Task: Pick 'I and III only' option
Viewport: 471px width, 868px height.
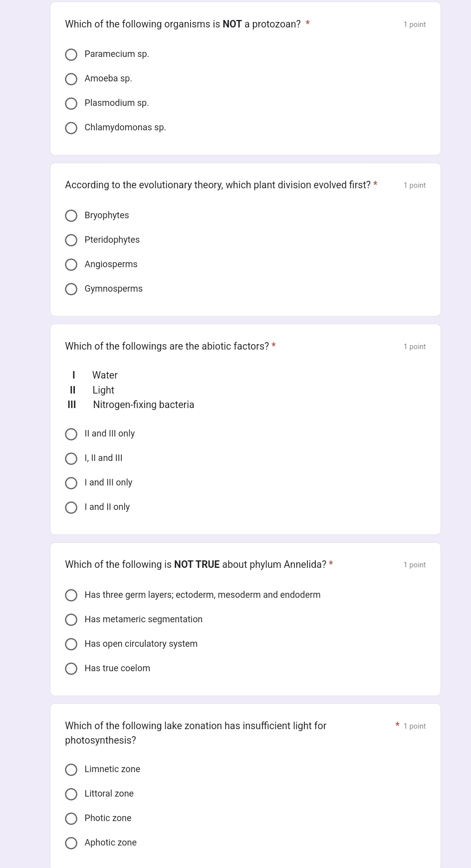Action: [71, 483]
